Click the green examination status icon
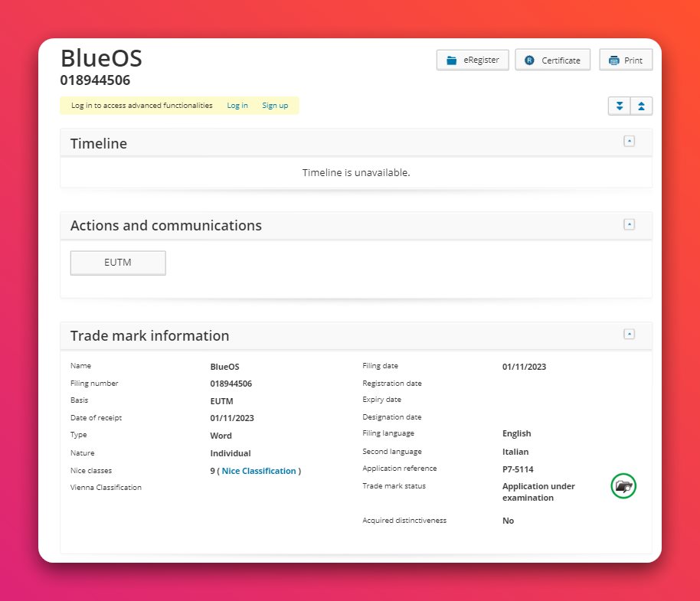700x601 pixels. (x=623, y=485)
